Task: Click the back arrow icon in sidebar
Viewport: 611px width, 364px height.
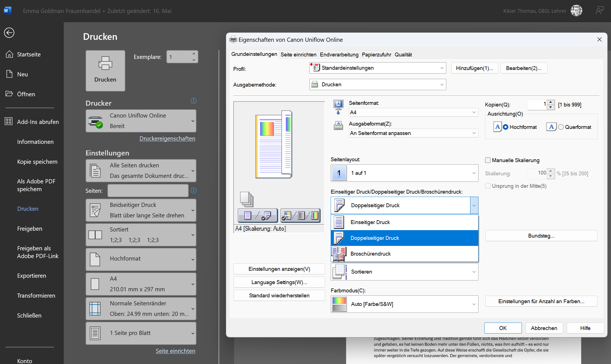Action: pyautogui.click(x=9, y=33)
